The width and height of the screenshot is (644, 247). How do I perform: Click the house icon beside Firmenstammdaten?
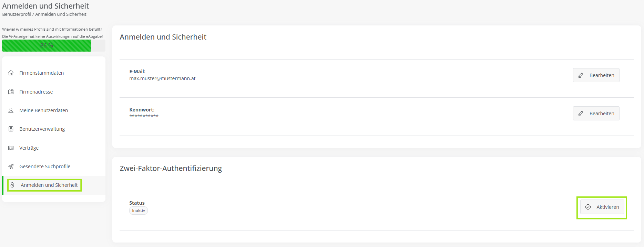pos(11,73)
